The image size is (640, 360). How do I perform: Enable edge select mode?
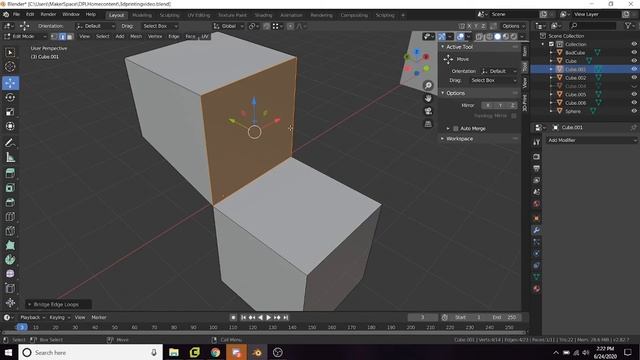(62, 36)
